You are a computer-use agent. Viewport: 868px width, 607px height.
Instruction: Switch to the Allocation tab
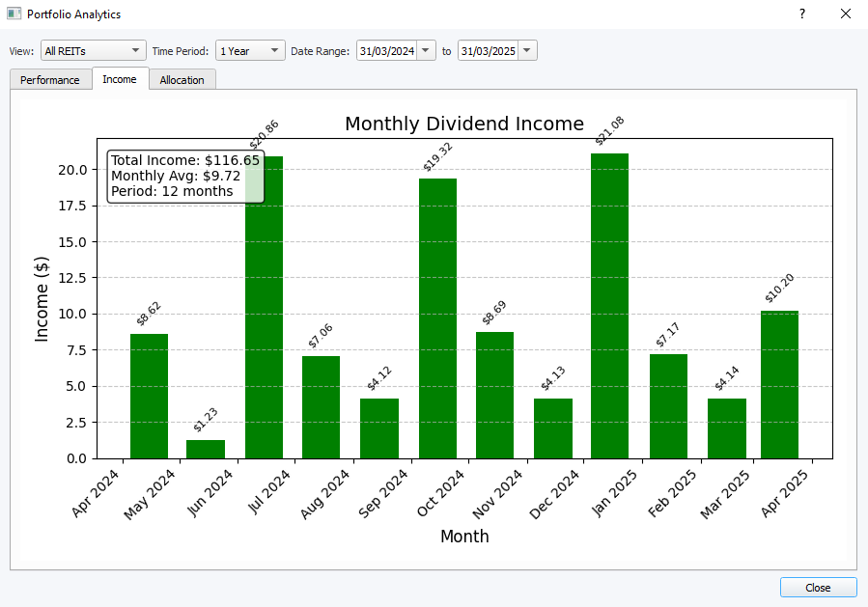point(182,79)
